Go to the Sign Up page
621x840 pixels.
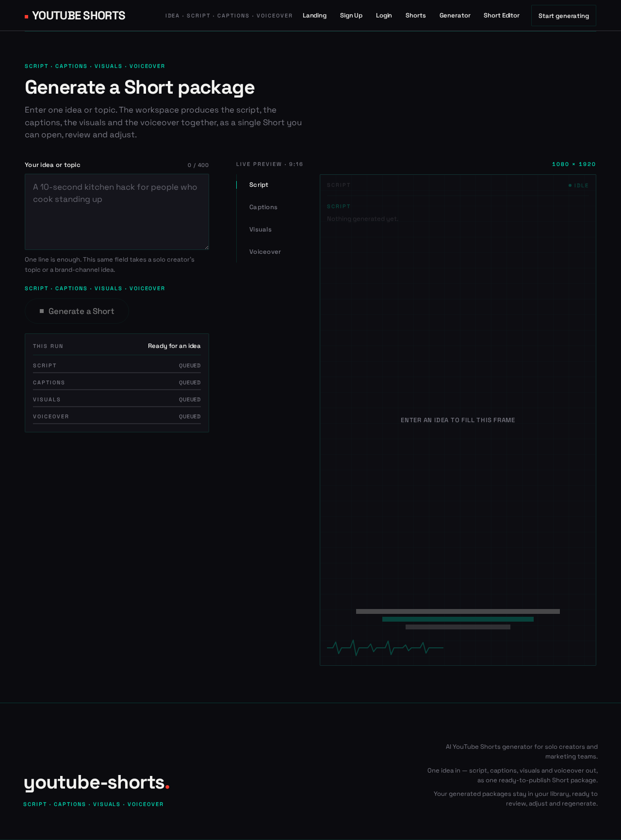coord(351,16)
